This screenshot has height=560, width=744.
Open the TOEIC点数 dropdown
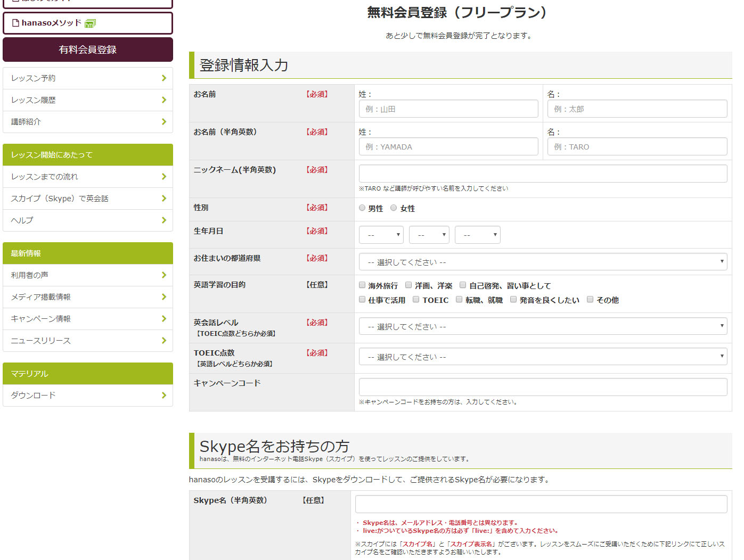[543, 356]
